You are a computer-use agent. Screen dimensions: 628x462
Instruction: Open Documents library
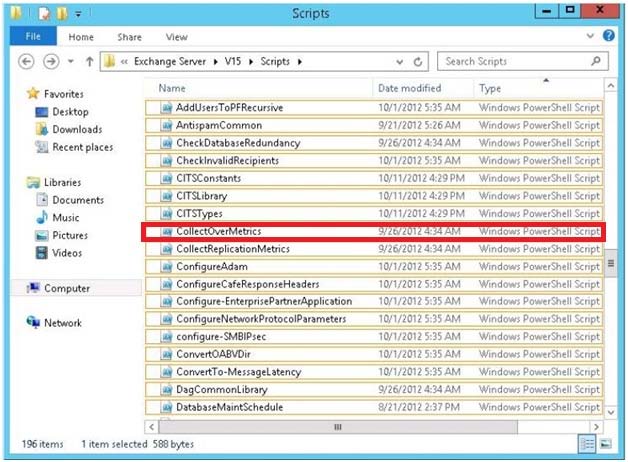(x=78, y=200)
